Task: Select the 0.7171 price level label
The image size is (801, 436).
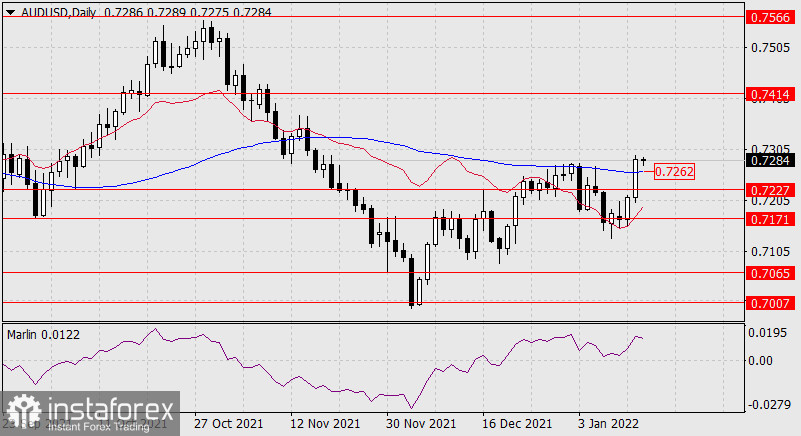Action: click(x=771, y=217)
